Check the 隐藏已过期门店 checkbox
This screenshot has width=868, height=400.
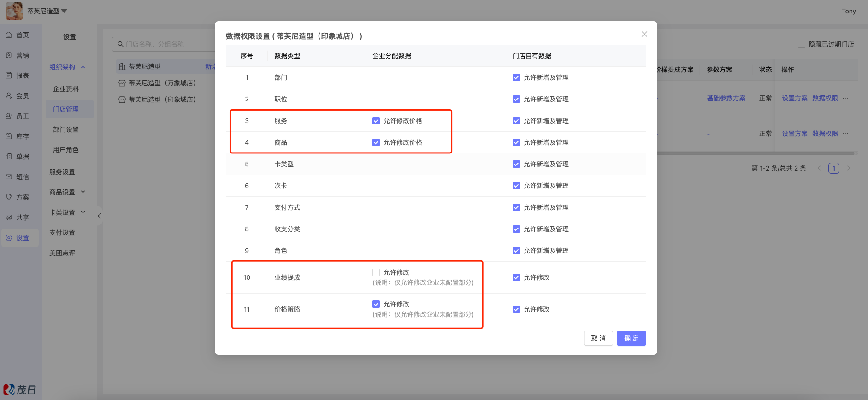coord(802,44)
